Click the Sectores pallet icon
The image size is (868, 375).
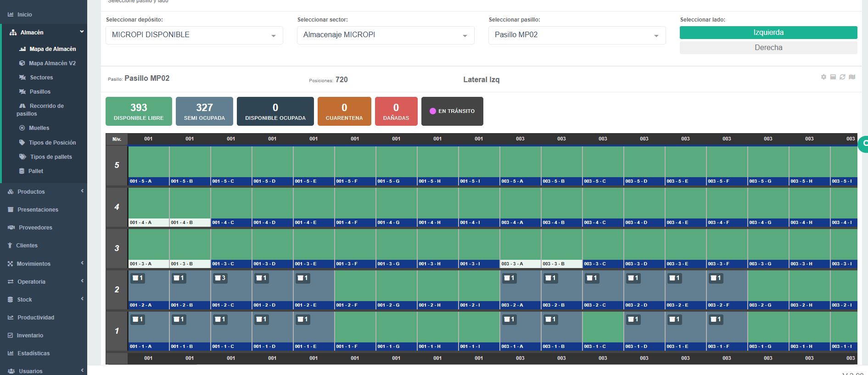coord(22,78)
